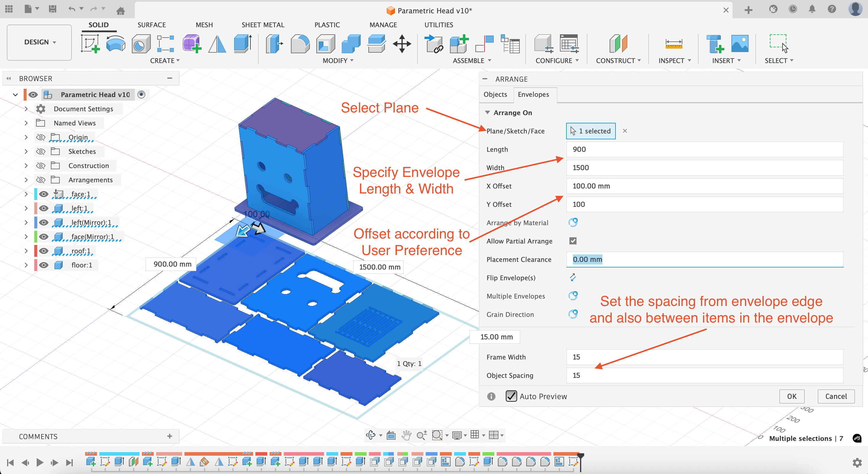The height and width of the screenshot is (474, 868).
Task: Click the Frame Width input field
Action: tap(704, 357)
